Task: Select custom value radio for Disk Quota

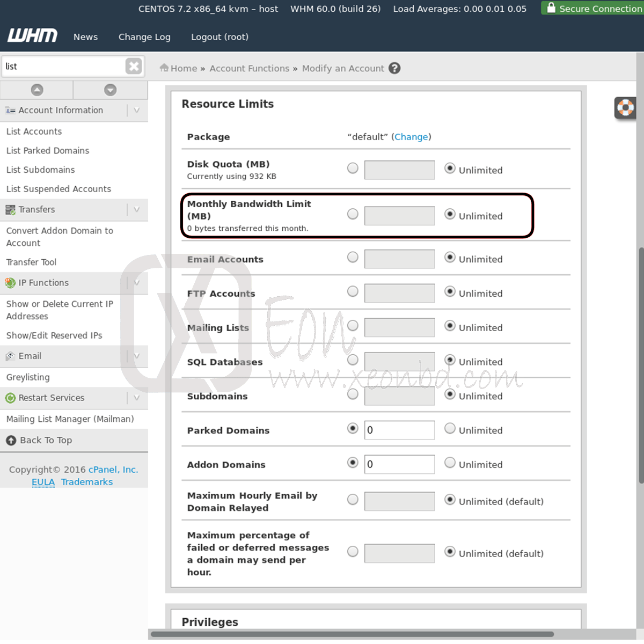Action: click(x=353, y=168)
